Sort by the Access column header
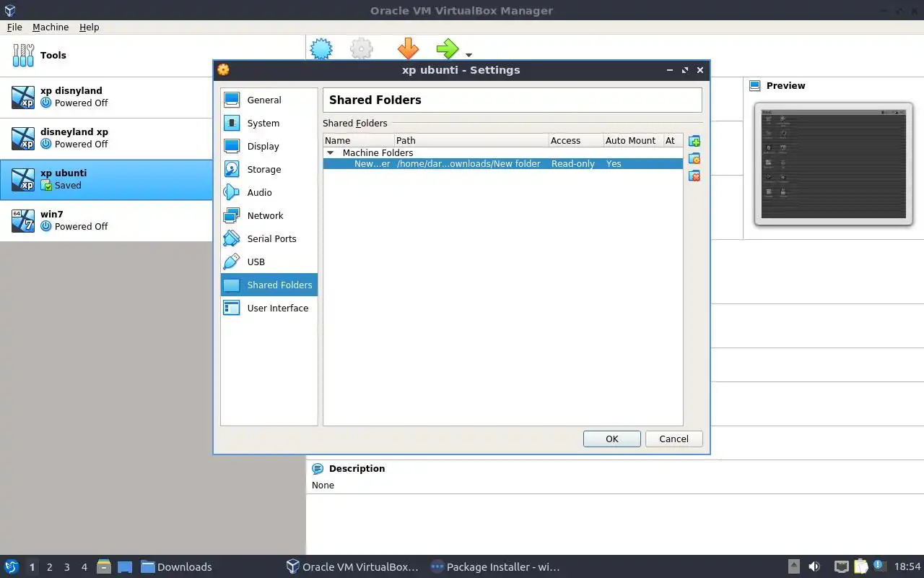924x578 pixels. pos(575,140)
